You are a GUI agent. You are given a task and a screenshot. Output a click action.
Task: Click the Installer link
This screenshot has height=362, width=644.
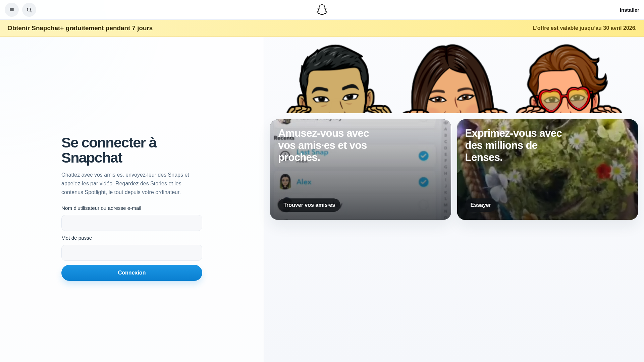pos(629,10)
